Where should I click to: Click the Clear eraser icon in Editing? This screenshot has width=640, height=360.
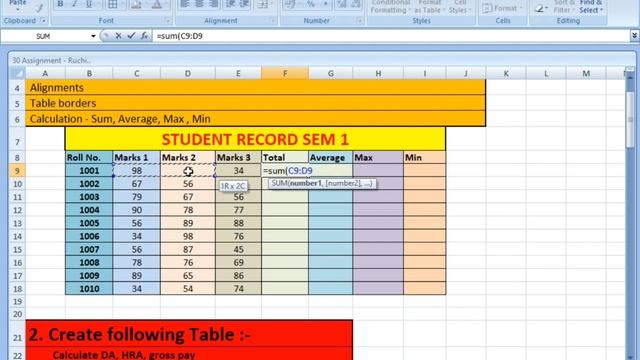coord(540,8)
